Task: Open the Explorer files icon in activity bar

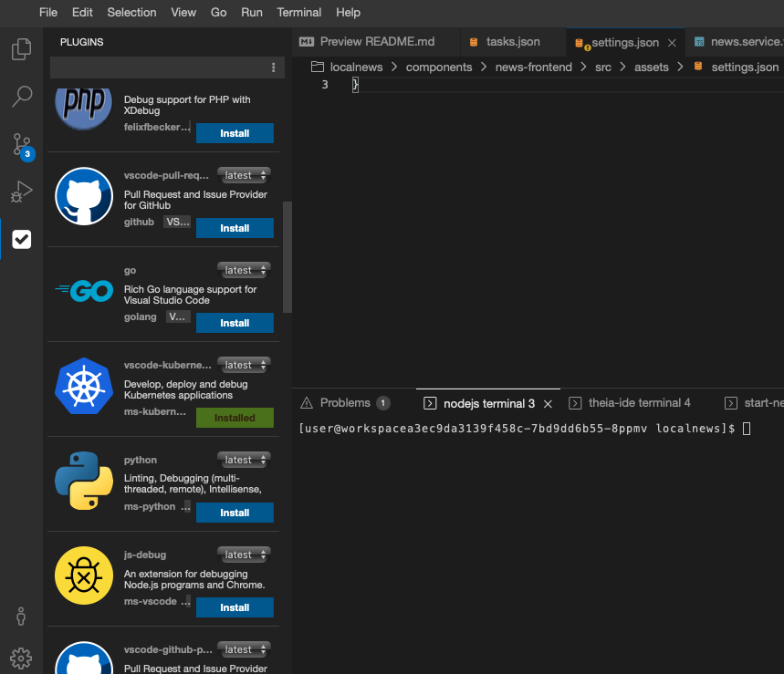Action: [x=22, y=49]
